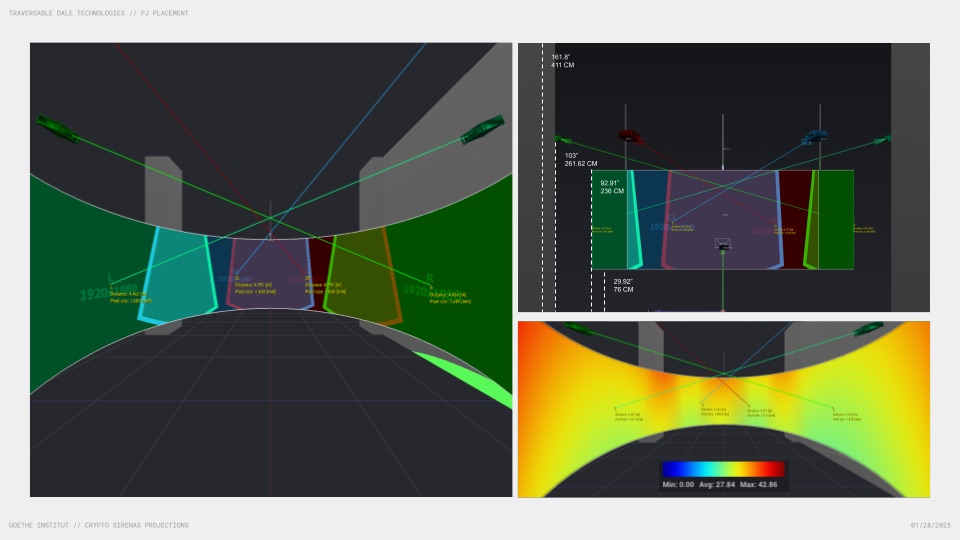Select right green projector in heatmap view
960x540 pixels.
pos(869,331)
